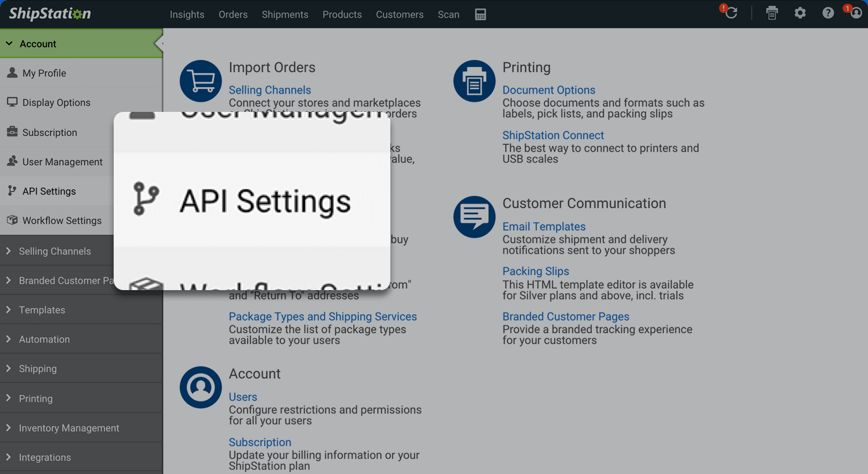The width and height of the screenshot is (868, 474).
Task: Open the print queue icon in the header
Action: coord(771,13)
